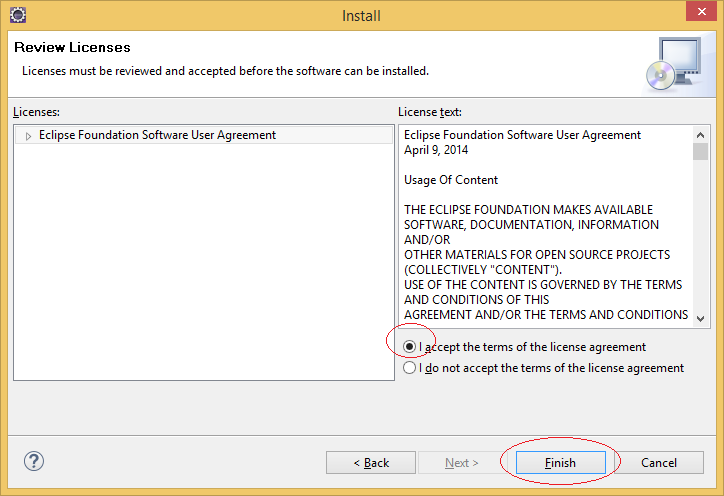Select 'I accept the terms' radio button
724x496 pixels.
tap(409, 346)
